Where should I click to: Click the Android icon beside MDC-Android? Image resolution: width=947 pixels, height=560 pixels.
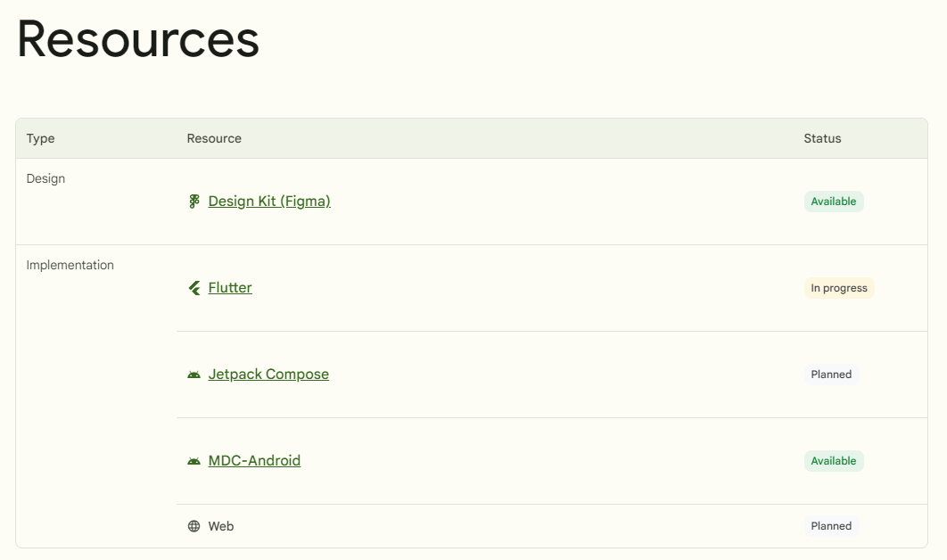point(194,461)
